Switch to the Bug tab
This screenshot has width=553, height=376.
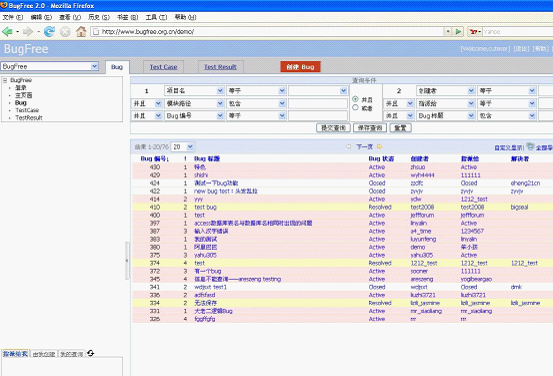click(x=117, y=67)
